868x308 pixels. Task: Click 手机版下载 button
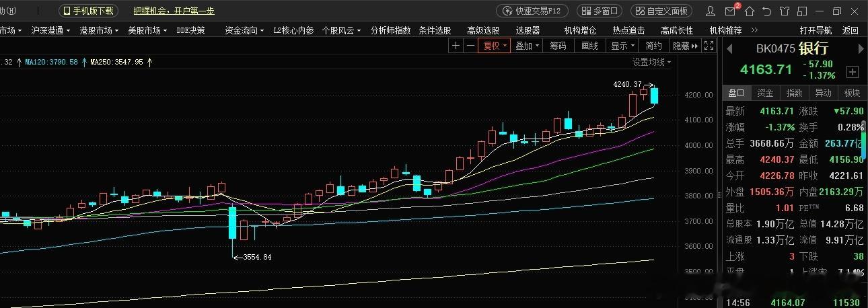click(89, 11)
